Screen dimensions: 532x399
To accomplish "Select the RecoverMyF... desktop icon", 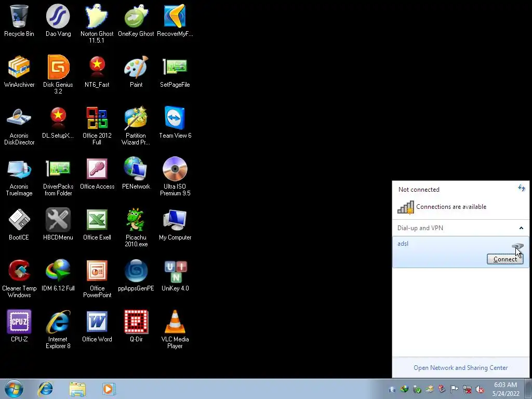I will click(x=175, y=20).
